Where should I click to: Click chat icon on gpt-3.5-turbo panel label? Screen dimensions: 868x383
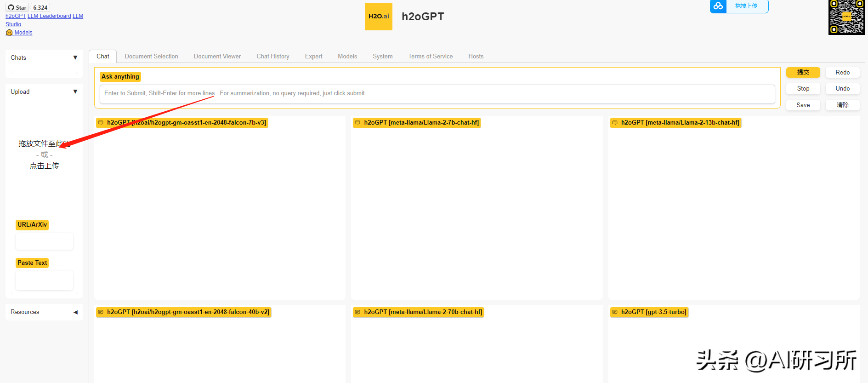[x=615, y=312]
